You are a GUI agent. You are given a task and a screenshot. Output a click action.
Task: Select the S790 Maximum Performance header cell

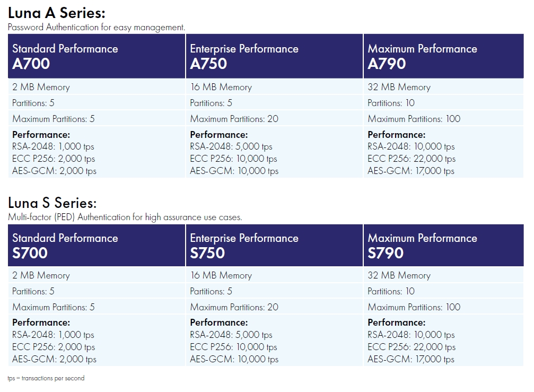coord(443,245)
